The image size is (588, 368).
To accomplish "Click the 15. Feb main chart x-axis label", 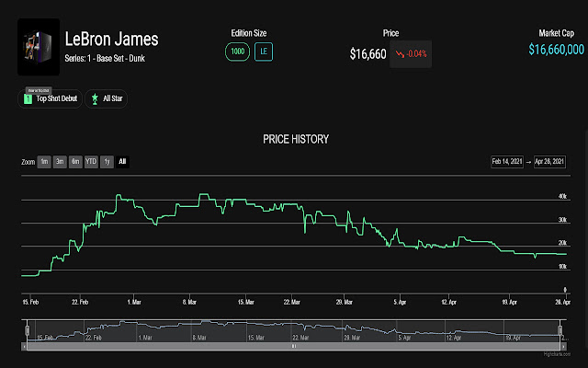I will tap(30, 302).
